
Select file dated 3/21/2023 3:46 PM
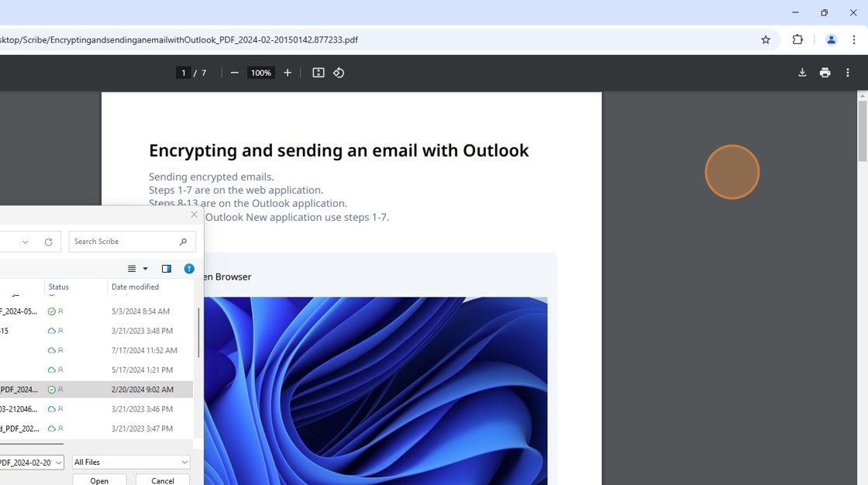tap(96, 409)
